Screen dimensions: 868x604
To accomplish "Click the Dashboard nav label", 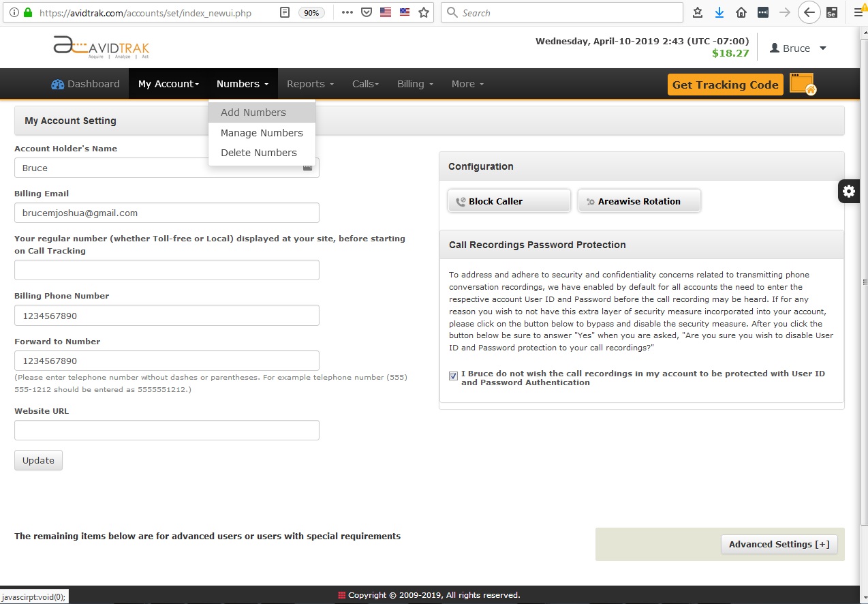I will click(x=93, y=84).
